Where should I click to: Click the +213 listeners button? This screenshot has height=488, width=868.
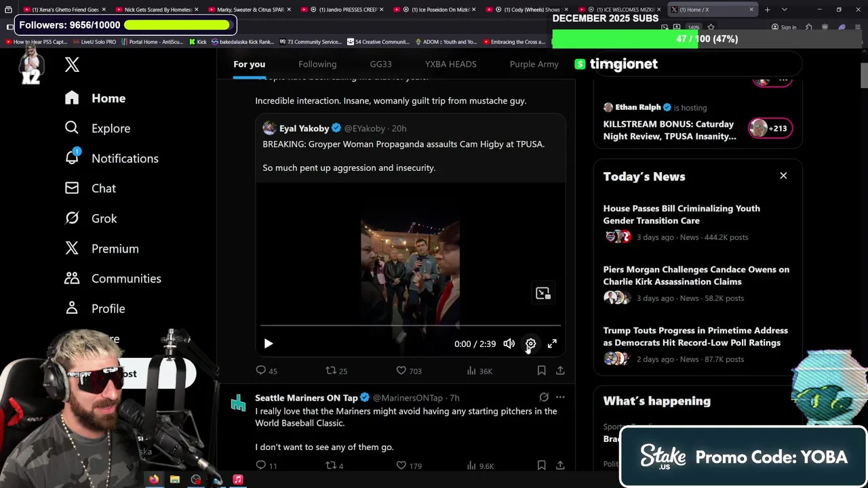(x=770, y=128)
